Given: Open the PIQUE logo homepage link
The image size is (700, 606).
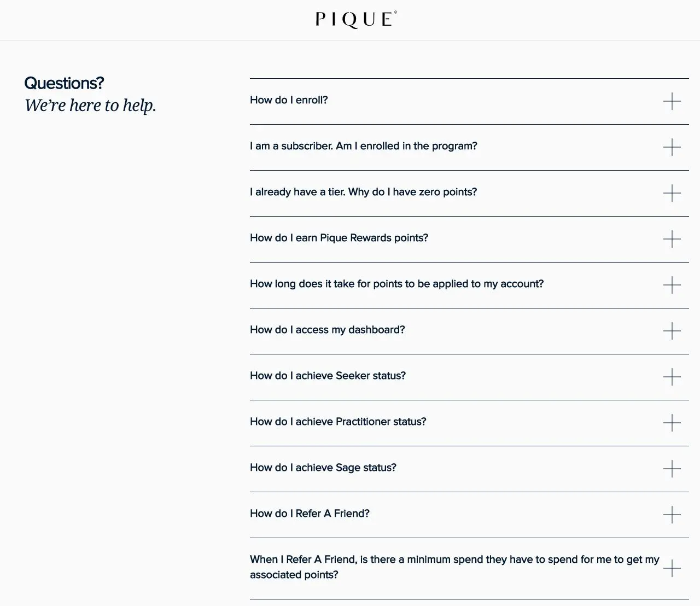Looking at the screenshot, I should [x=356, y=20].
